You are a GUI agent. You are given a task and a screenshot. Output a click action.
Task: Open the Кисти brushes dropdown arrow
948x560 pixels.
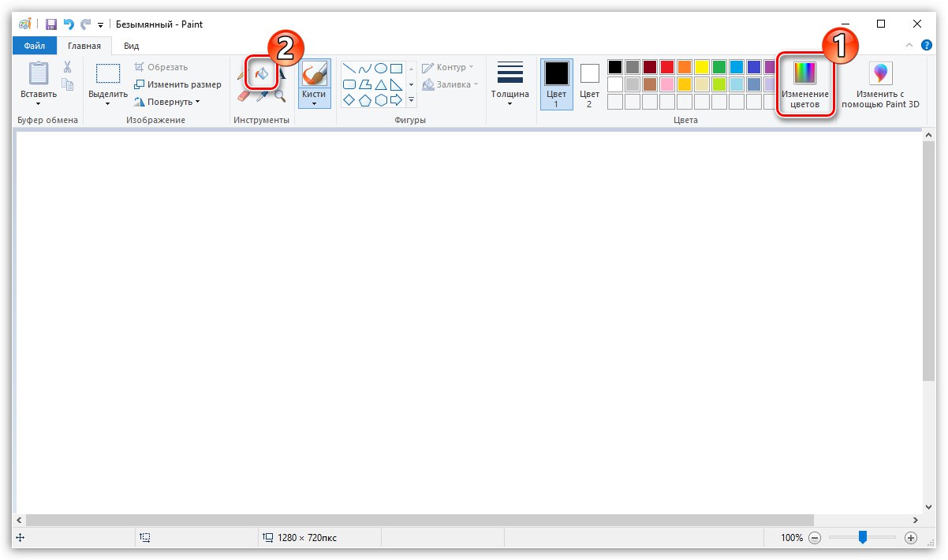(314, 103)
